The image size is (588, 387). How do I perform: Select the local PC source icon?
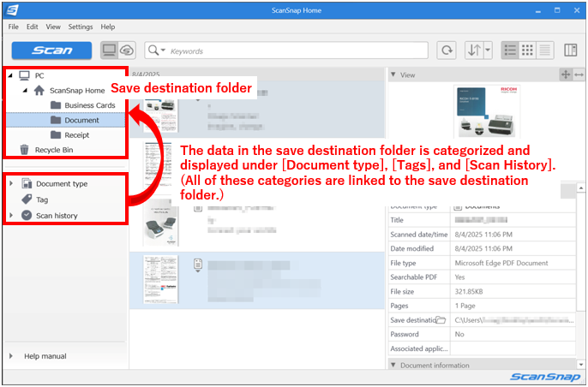pos(111,51)
